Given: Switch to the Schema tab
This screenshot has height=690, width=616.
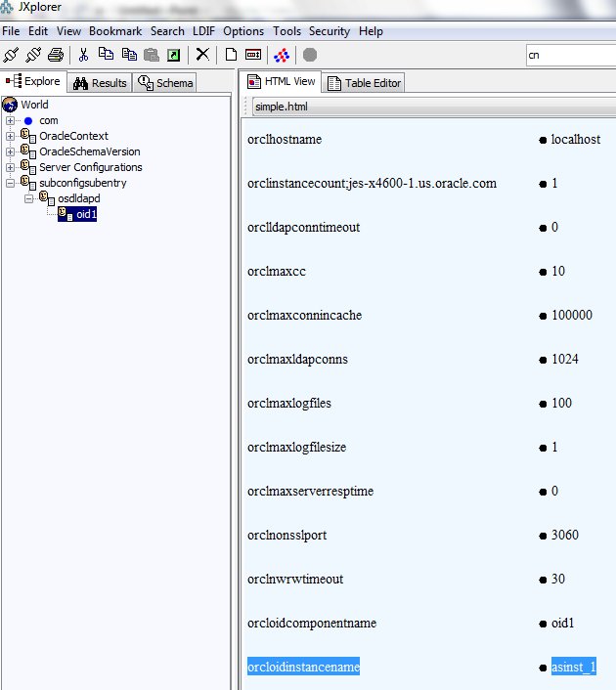Looking at the screenshot, I should point(165,83).
